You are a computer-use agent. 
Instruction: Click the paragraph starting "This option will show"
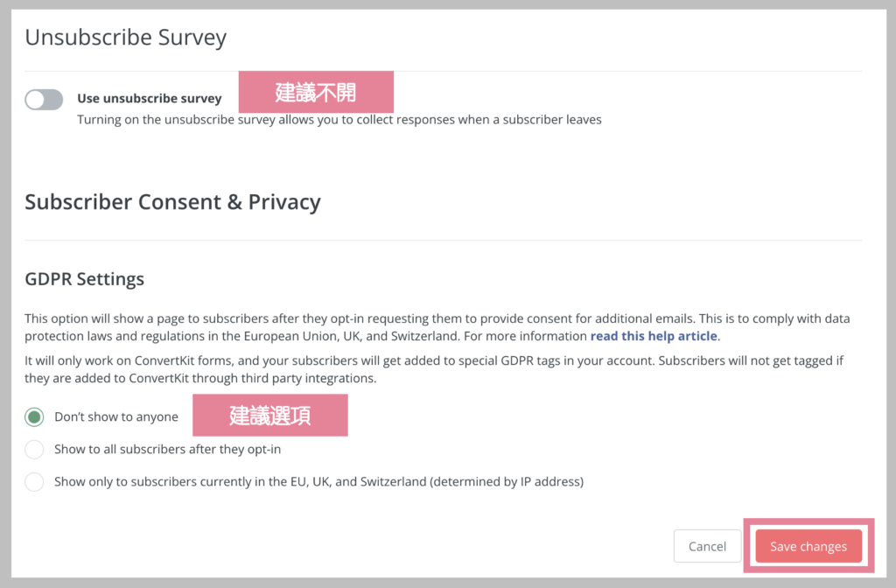point(437,327)
